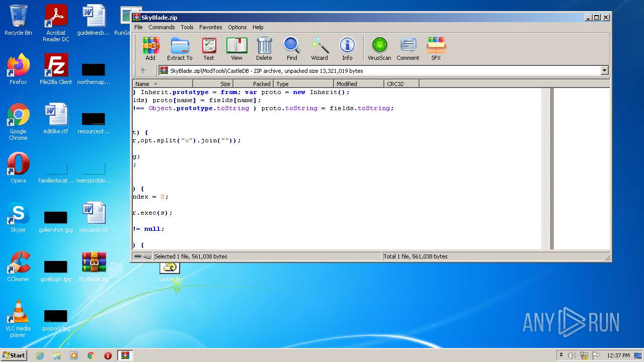Open the Favorites menu
The width and height of the screenshot is (644, 362).
(x=210, y=27)
